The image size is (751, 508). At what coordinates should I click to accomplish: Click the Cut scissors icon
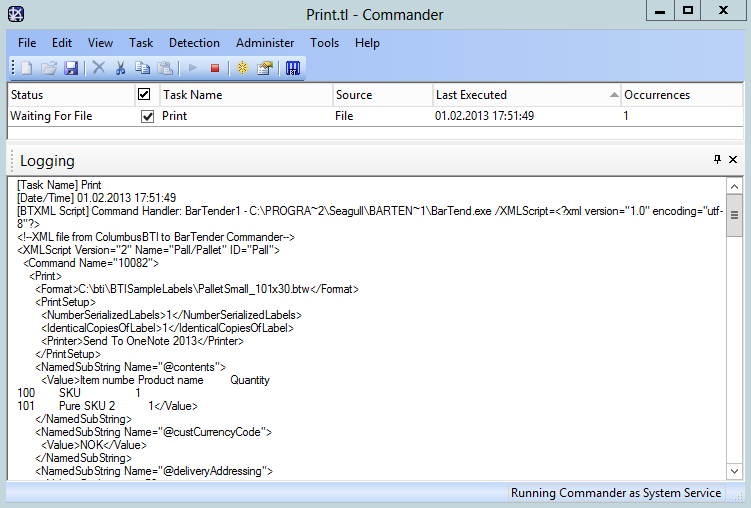pyautogui.click(x=120, y=68)
